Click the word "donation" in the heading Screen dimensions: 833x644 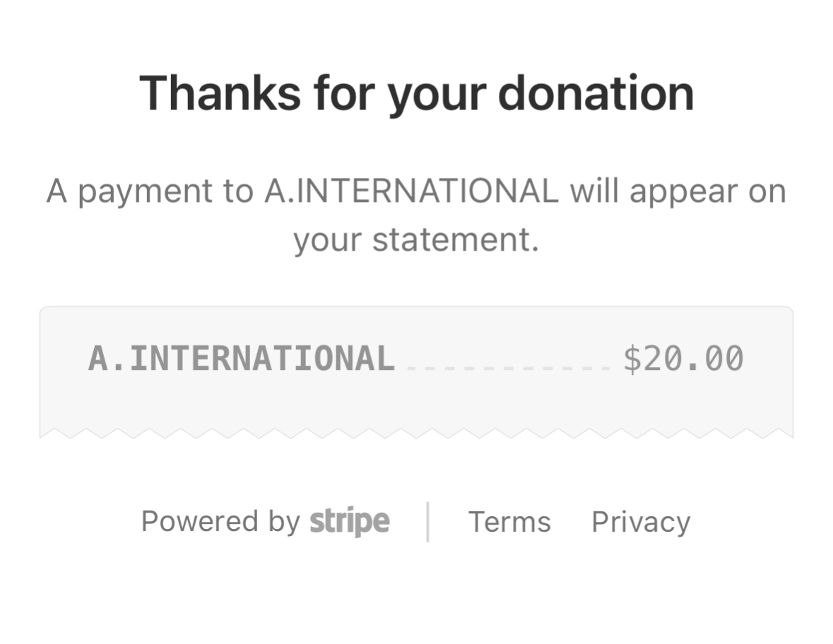596,94
